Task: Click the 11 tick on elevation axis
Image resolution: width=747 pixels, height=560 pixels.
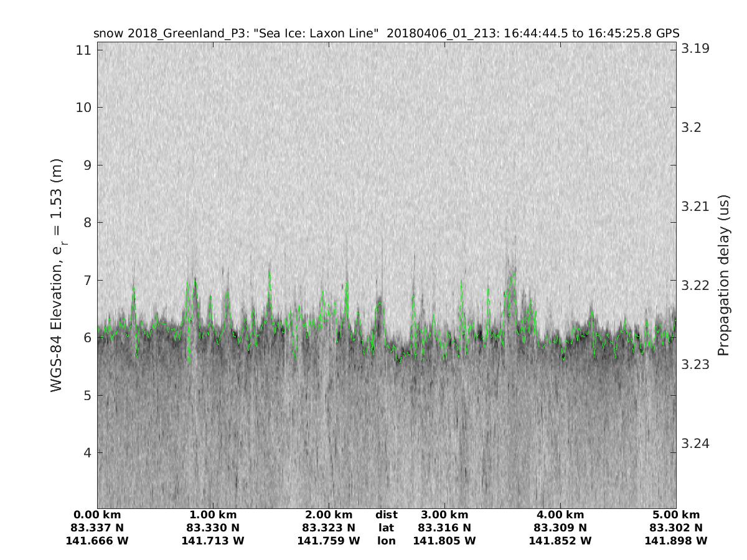Action: click(x=84, y=50)
